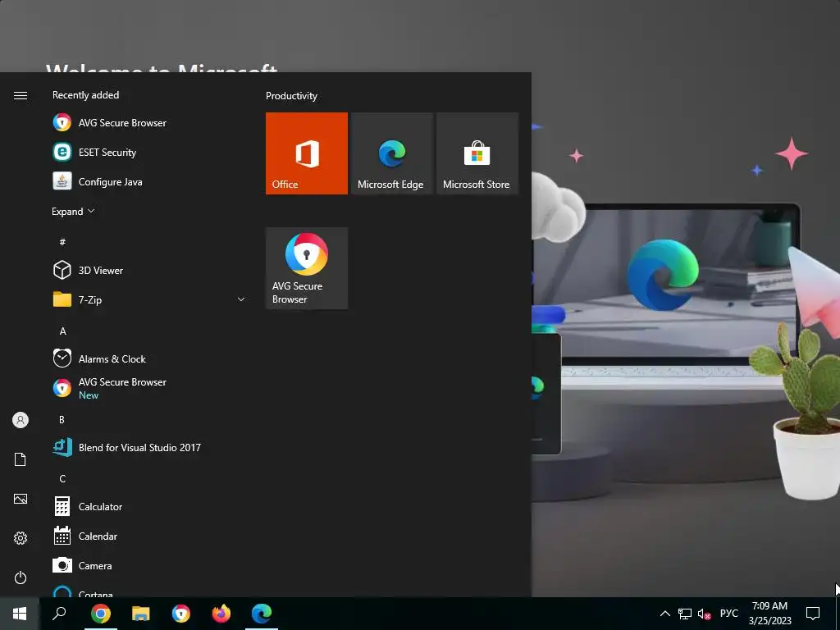This screenshot has height=630, width=840.
Task: Launch Firefox from the taskbar
Action: (221, 613)
